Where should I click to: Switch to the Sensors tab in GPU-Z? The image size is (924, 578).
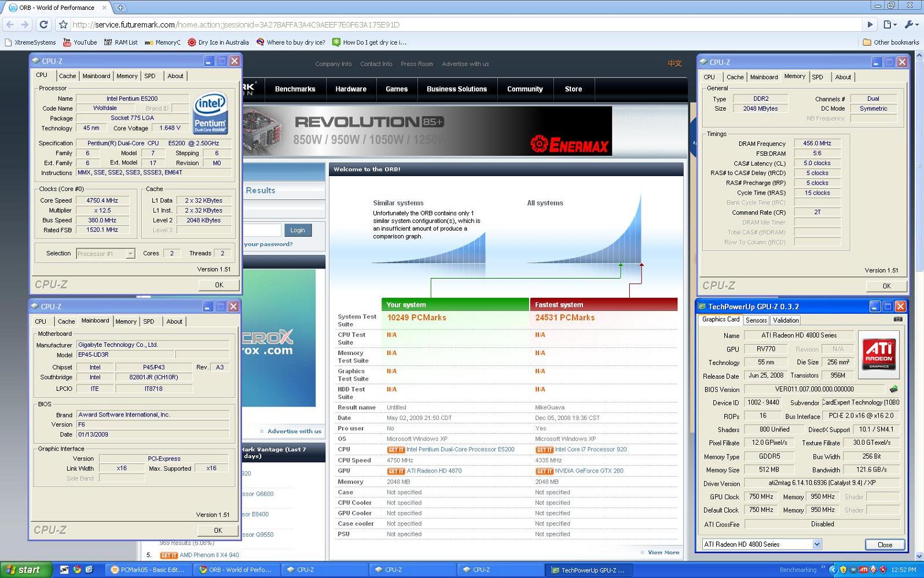[756, 320]
